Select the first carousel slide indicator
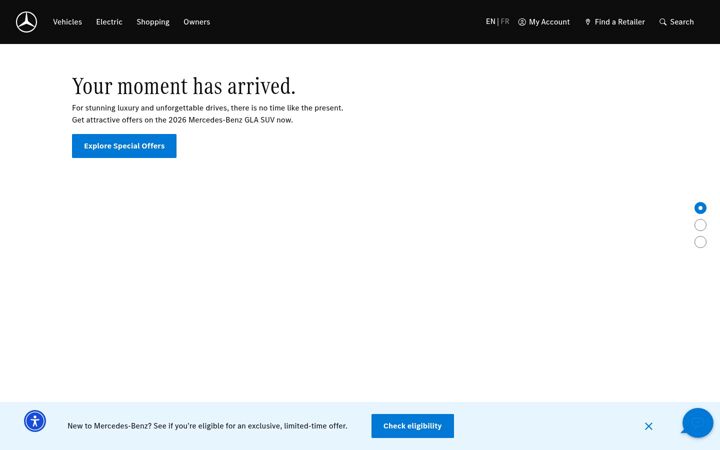720x450 pixels. (700, 208)
